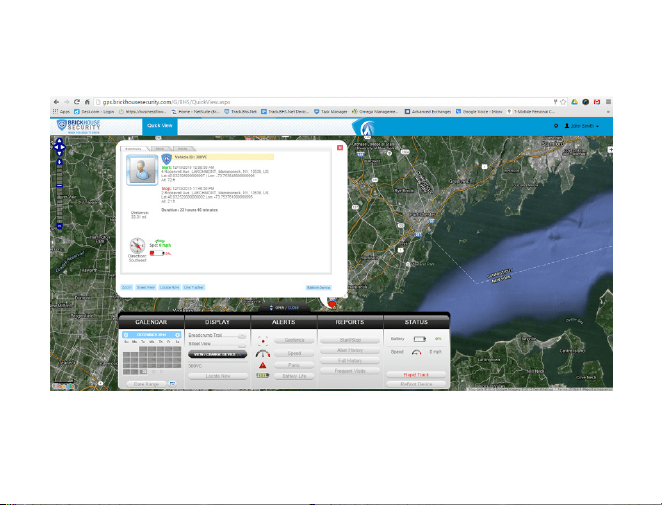Open the calendar picker icon beside Date Range
The height and width of the screenshot is (505, 662).
point(172,384)
